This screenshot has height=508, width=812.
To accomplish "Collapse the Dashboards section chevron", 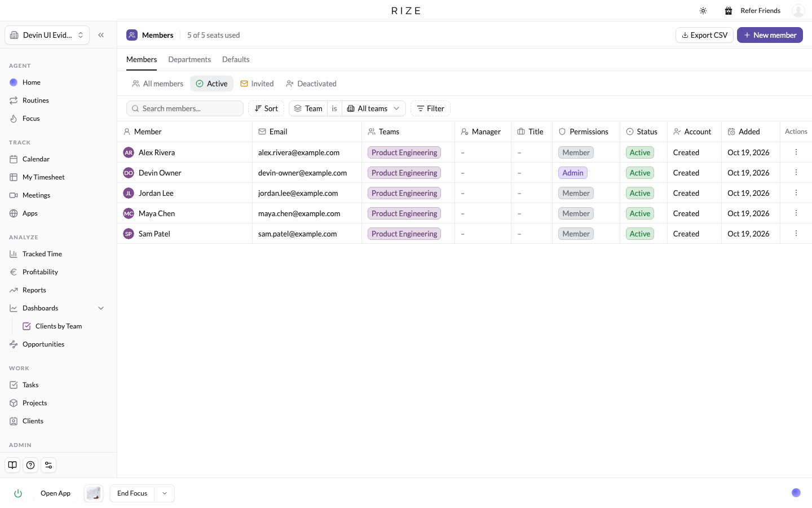I will click(101, 308).
